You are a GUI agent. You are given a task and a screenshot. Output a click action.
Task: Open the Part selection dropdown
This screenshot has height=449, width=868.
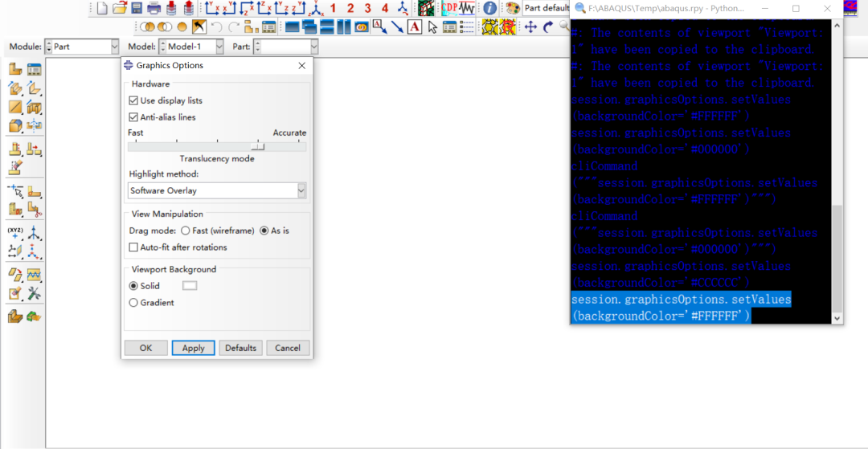(x=314, y=47)
